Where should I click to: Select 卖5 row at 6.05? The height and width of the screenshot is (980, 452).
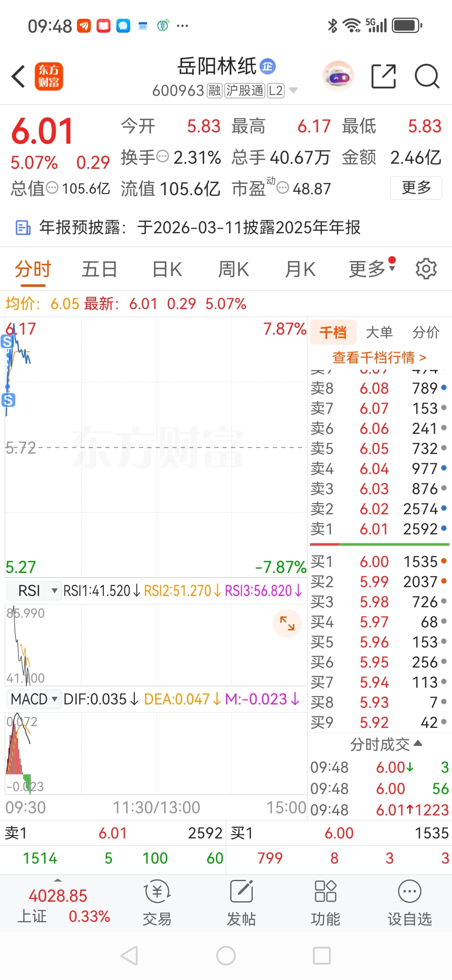point(379,449)
